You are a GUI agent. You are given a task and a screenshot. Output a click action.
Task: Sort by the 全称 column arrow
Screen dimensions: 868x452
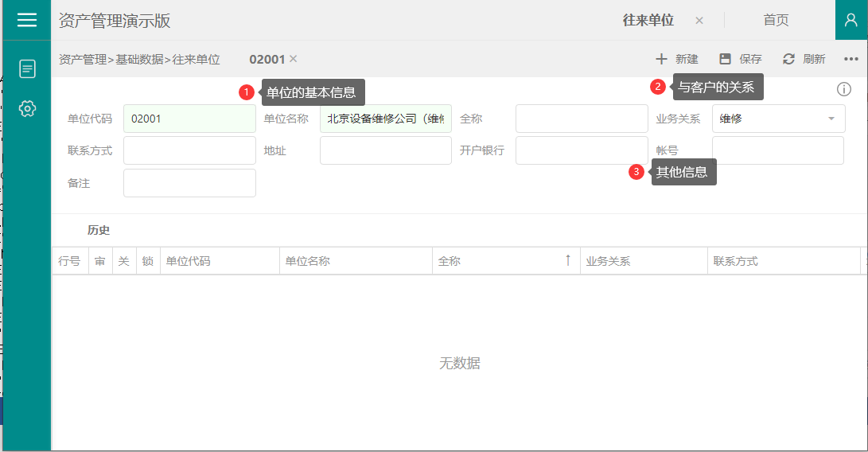click(568, 260)
